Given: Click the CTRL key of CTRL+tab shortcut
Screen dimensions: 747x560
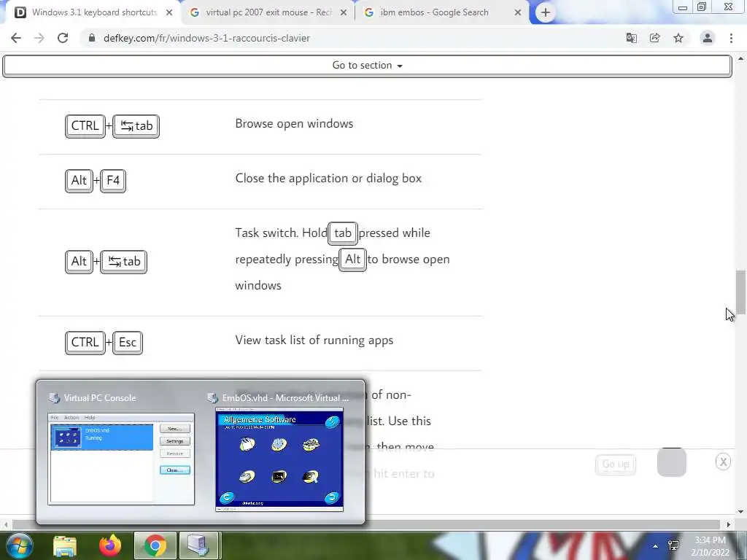Looking at the screenshot, I should [85, 125].
